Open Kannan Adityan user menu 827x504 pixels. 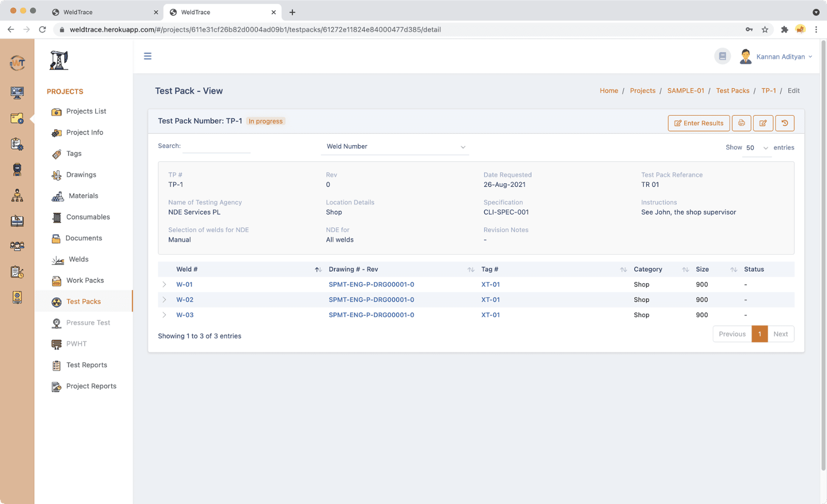pyautogui.click(x=780, y=57)
